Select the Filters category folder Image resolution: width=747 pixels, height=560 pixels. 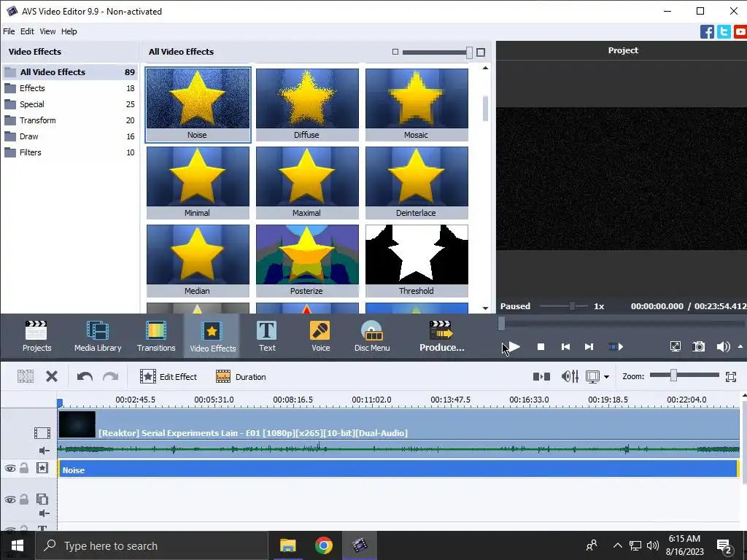[70, 152]
